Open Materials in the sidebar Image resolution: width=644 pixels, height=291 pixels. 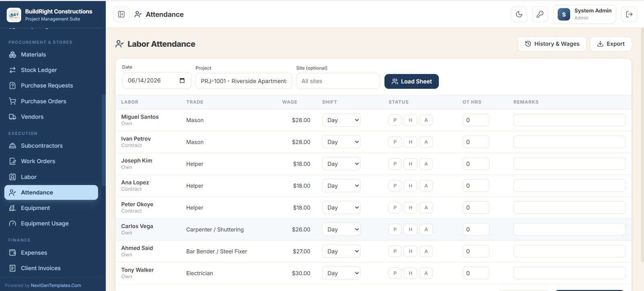(51, 54)
